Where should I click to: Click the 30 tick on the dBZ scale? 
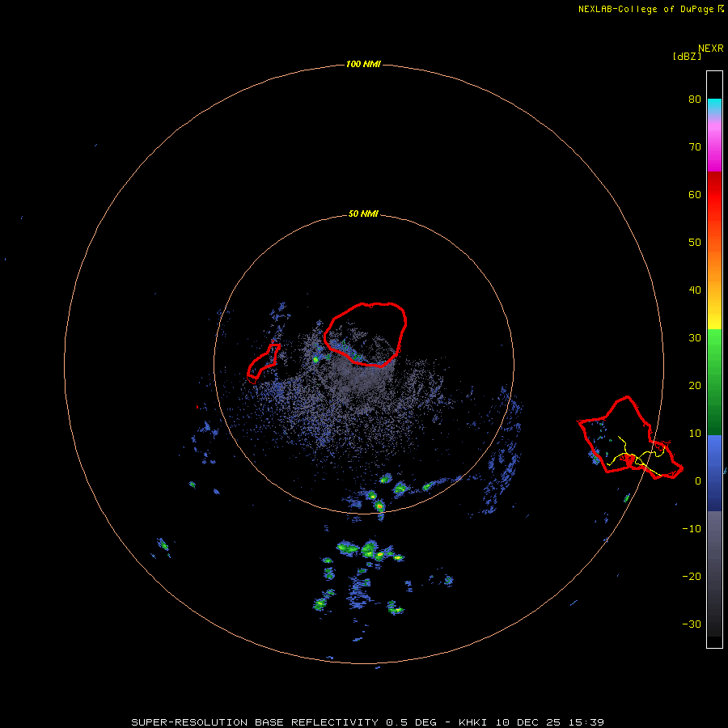(x=695, y=338)
